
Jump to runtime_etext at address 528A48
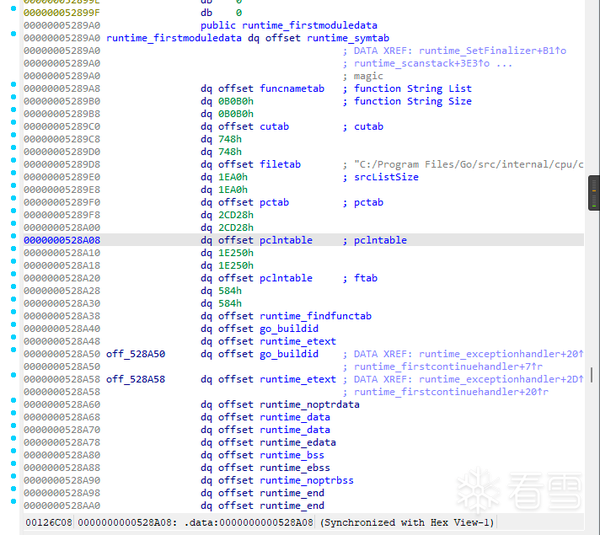tap(298, 341)
